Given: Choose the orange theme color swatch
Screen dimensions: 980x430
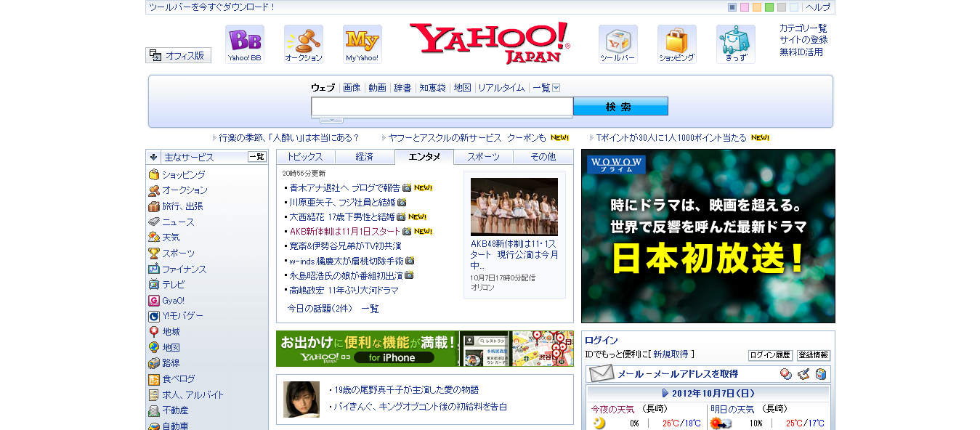Looking at the screenshot, I should [x=757, y=7].
